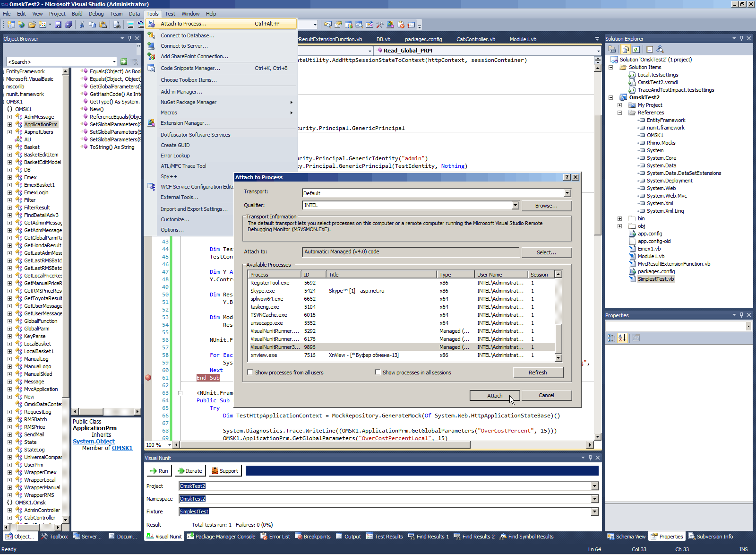Click the Save floppy disk icon
This screenshot has width=756, height=555.
coord(58,25)
